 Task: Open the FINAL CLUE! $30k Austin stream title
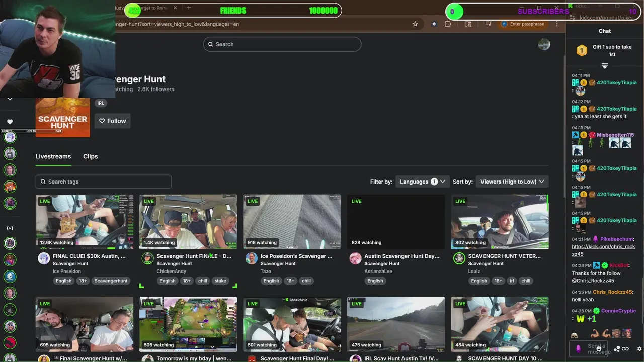click(89, 256)
